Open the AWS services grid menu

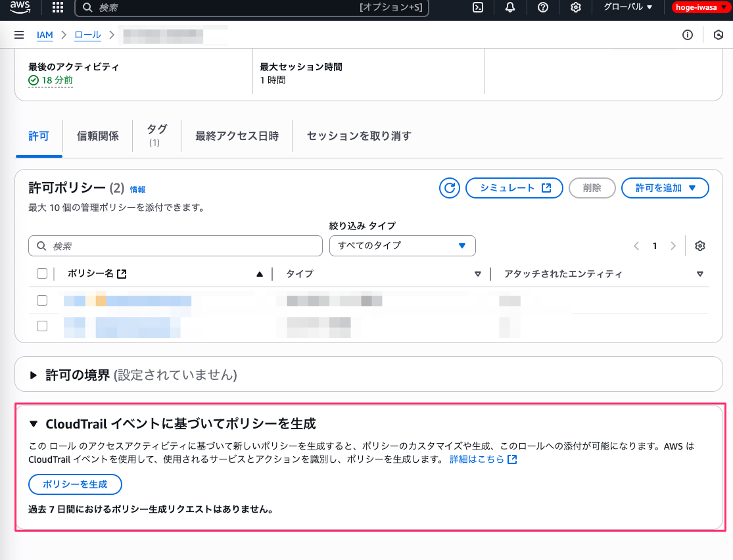coord(58,7)
